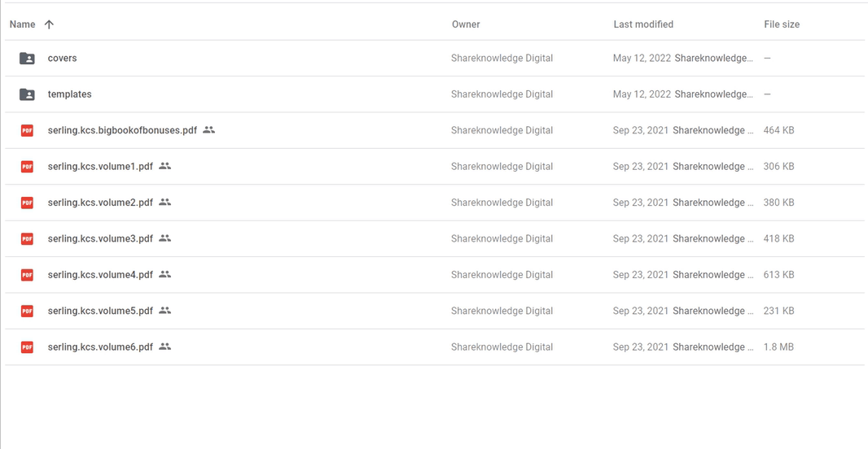Click the Owner column header
This screenshot has width=868, height=449.
point(466,24)
